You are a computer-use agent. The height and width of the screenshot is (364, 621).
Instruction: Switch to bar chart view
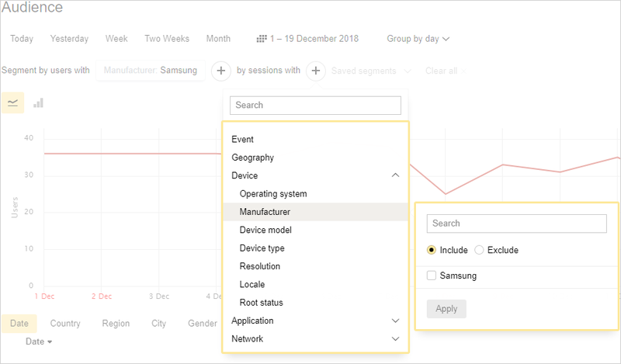tap(38, 102)
